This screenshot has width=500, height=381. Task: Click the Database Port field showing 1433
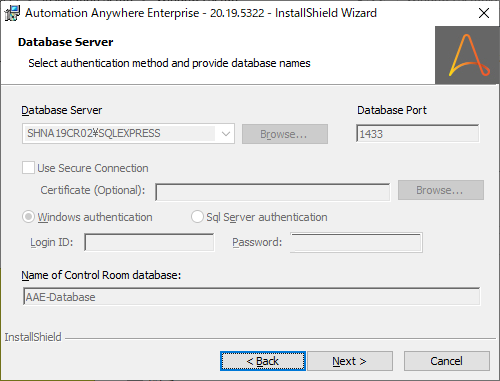pyautogui.click(x=418, y=134)
